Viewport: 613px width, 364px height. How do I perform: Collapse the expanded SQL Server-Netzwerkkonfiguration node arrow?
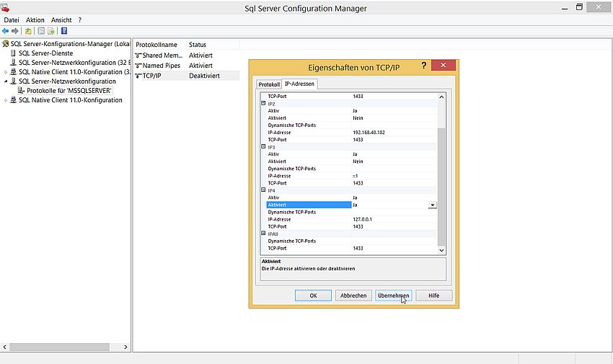click(6, 81)
